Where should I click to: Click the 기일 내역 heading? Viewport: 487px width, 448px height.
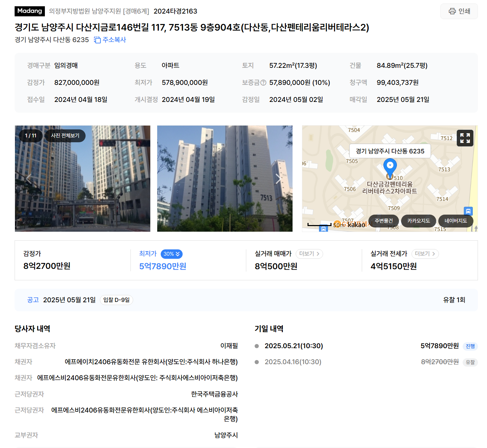pos(269,329)
